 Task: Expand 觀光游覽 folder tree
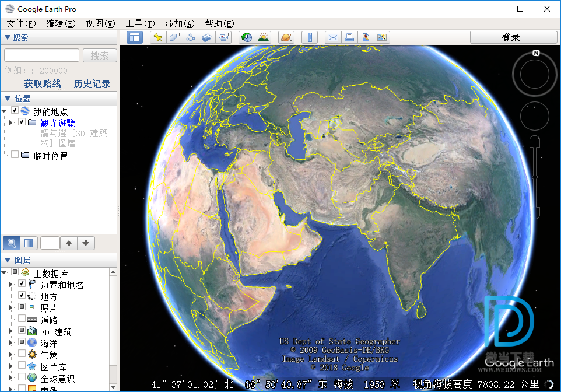10,123
